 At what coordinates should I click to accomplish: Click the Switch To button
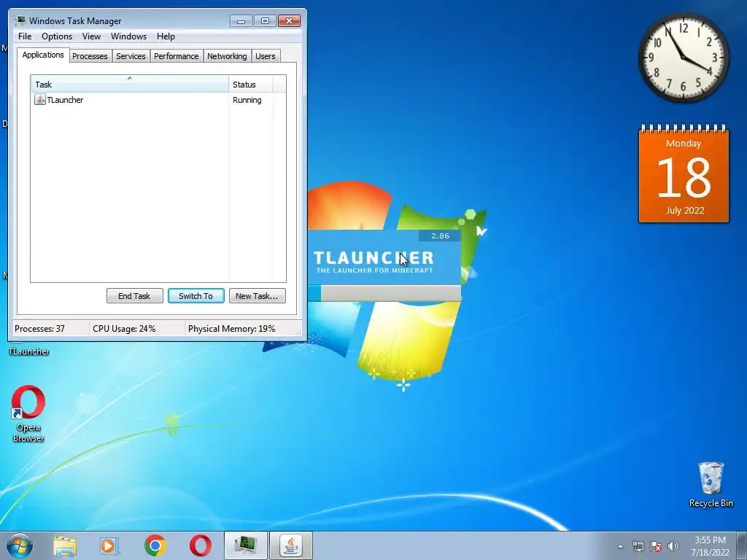(x=196, y=296)
